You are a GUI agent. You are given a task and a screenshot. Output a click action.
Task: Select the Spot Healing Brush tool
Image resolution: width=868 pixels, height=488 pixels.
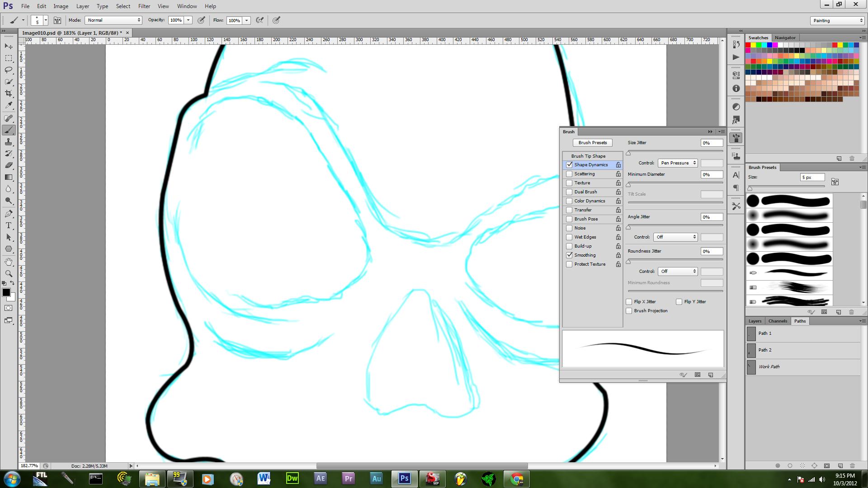pyautogui.click(x=9, y=118)
